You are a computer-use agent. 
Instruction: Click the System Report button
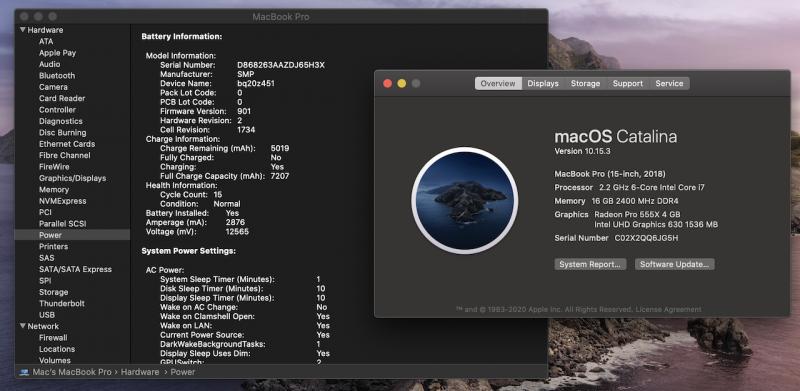click(590, 264)
